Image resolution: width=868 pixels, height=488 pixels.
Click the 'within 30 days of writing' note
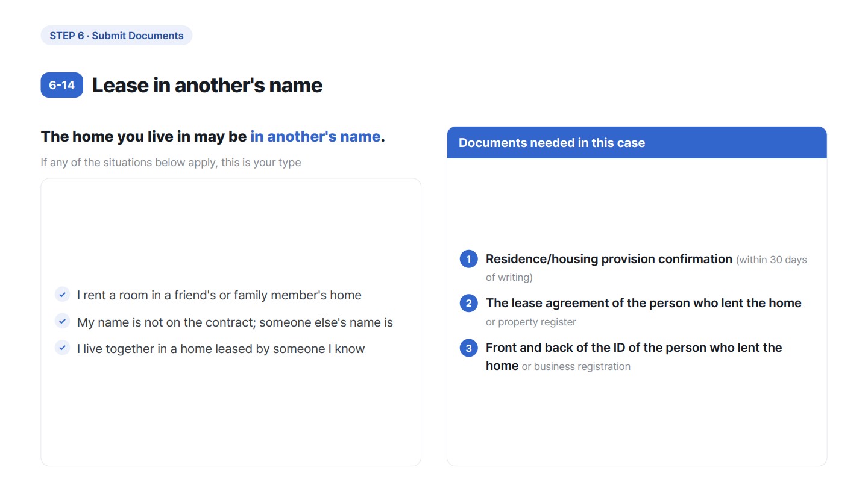click(x=646, y=269)
